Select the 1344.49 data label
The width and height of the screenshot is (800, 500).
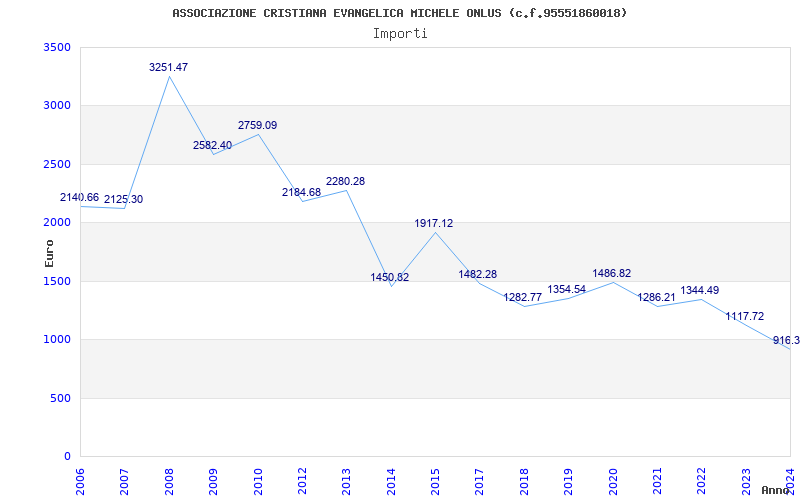[700, 291]
